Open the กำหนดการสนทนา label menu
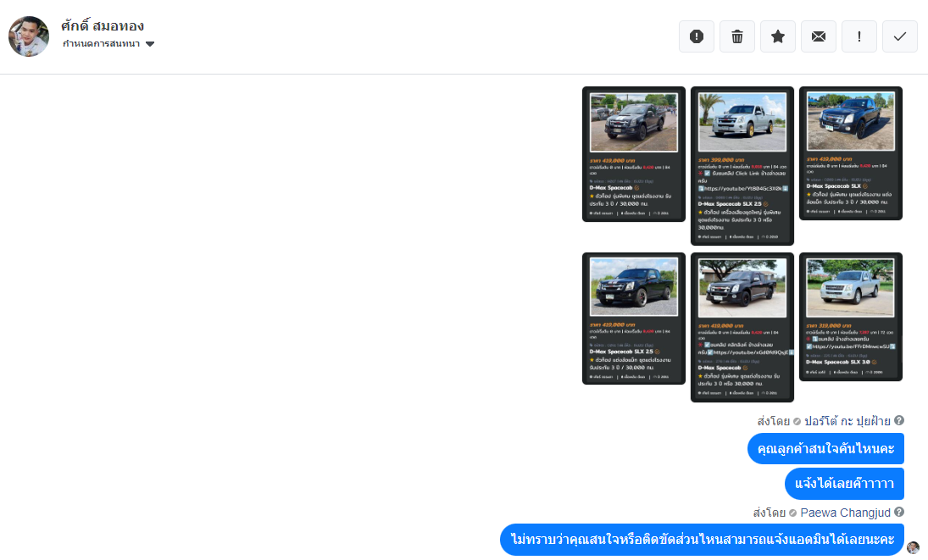Viewport: 928px width, 560px height. pyautogui.click(x=102, y=44)
